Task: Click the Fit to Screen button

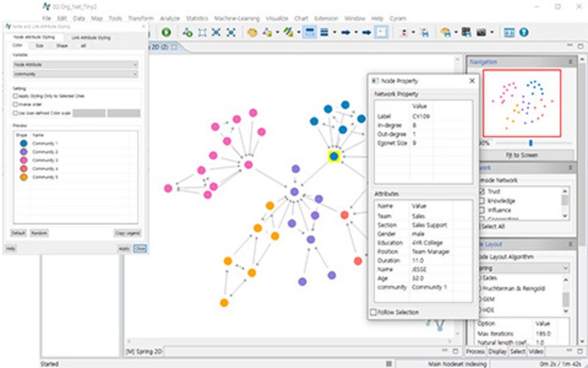Action: 524,155
